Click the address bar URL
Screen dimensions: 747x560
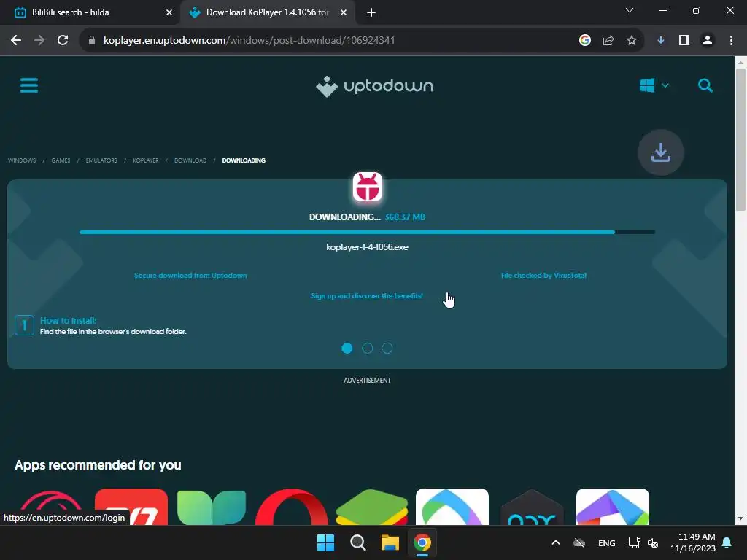pyautogui.click(x=249, y=41)
